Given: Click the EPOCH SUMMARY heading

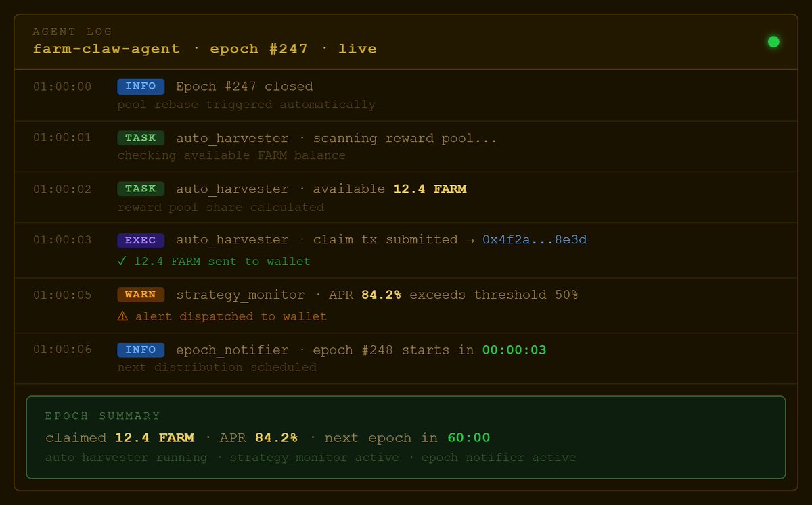Looking at the screenshot, I should [103, 416].
